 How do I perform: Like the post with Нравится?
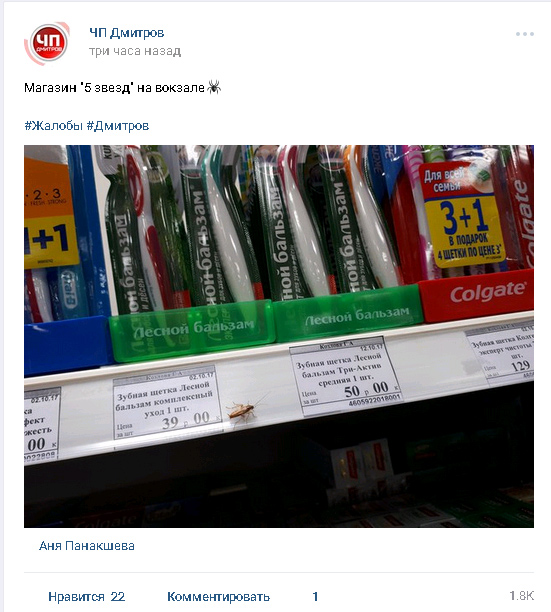[76, 596]
